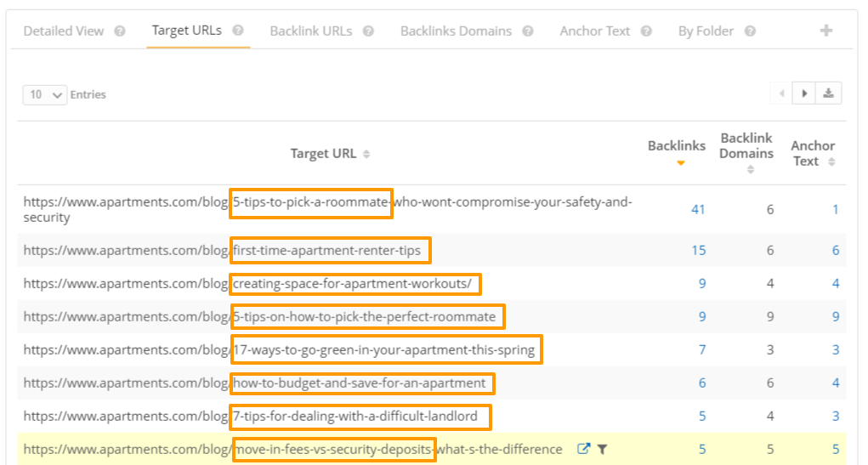The image size is (868, 465).
Task: Open 41 backlinks for 5-tips-to-pick-a-roommate row
Action: click(698, 209)
